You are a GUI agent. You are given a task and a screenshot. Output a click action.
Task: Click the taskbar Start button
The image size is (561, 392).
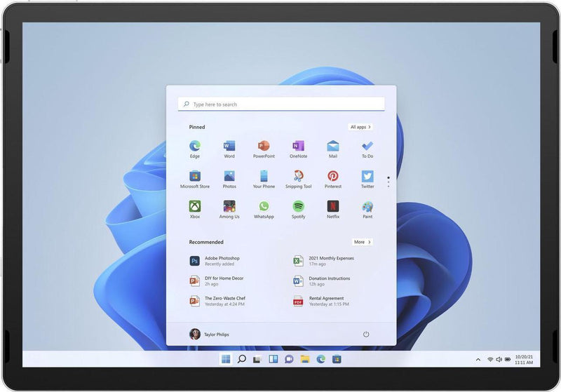226,359
